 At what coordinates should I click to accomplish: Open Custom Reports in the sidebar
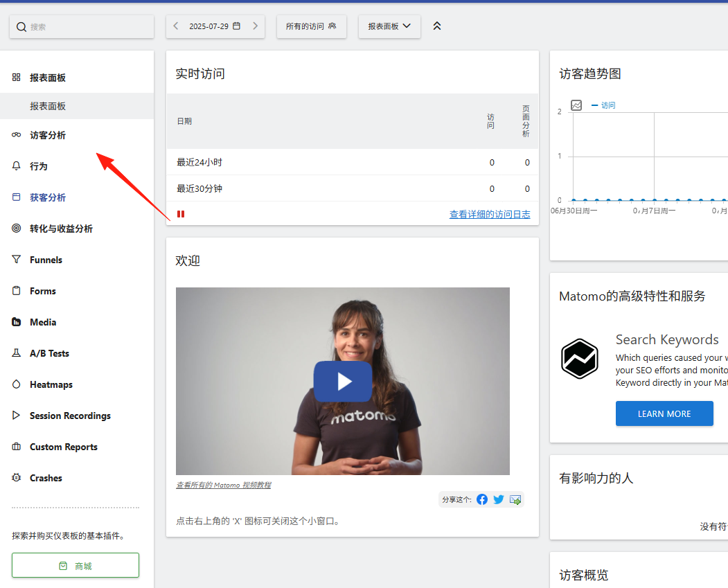[64, 447]
